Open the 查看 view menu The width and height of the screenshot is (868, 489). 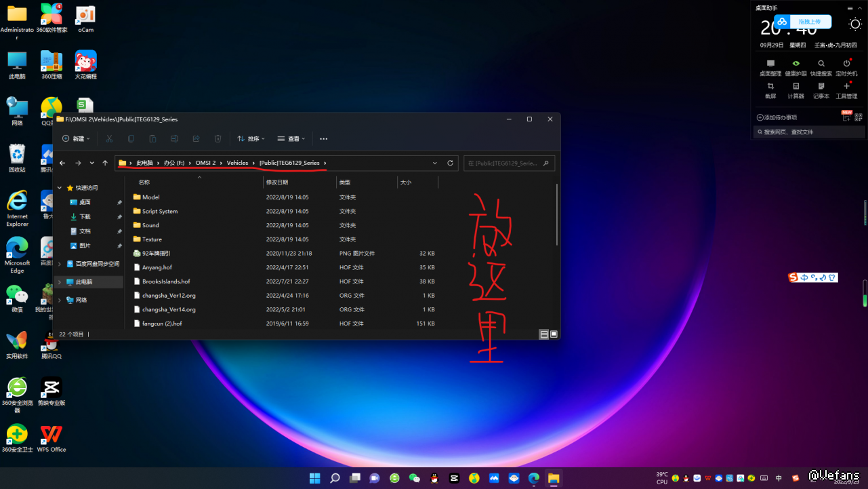[291, 138]
